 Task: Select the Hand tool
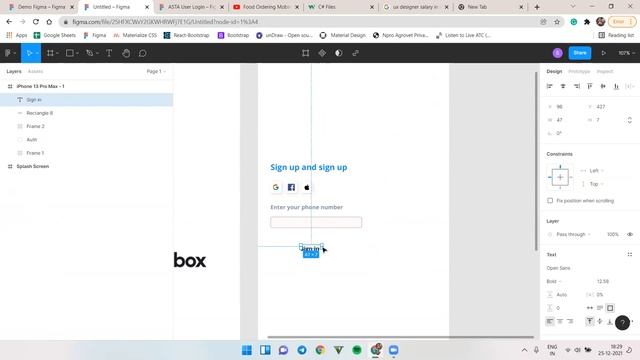pyautogui.click(x=126, y=53)
